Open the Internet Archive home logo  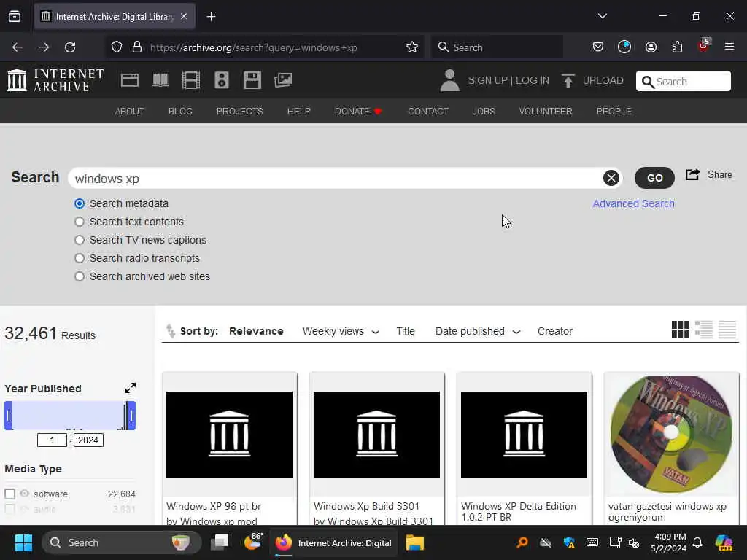click(55, 80)
